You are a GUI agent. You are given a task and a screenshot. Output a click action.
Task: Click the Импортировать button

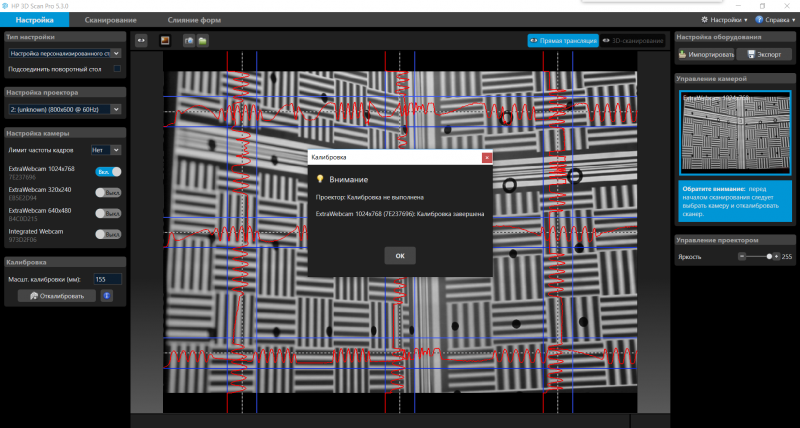coord(706,54)
